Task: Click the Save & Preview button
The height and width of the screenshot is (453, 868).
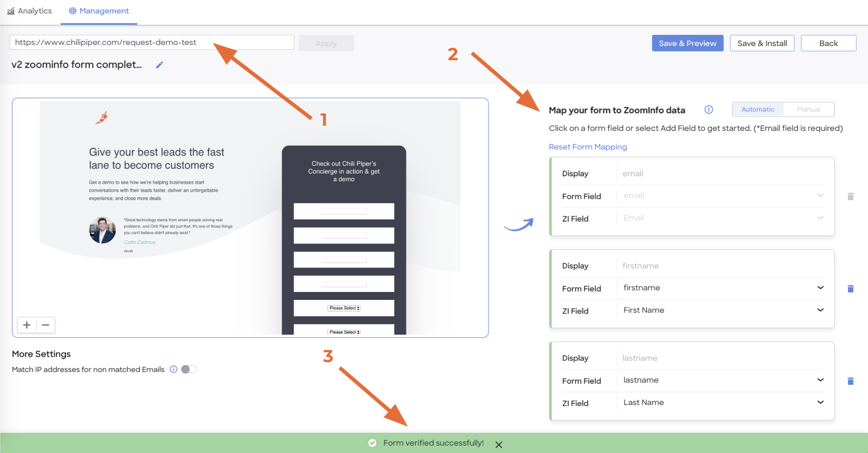Action: [x=687, y=43]
